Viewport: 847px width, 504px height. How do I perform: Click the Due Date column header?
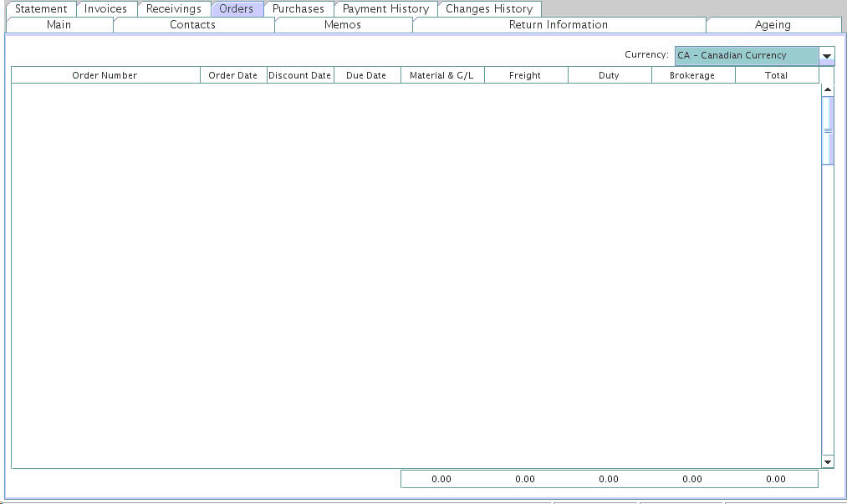click(x=366, y=75)
